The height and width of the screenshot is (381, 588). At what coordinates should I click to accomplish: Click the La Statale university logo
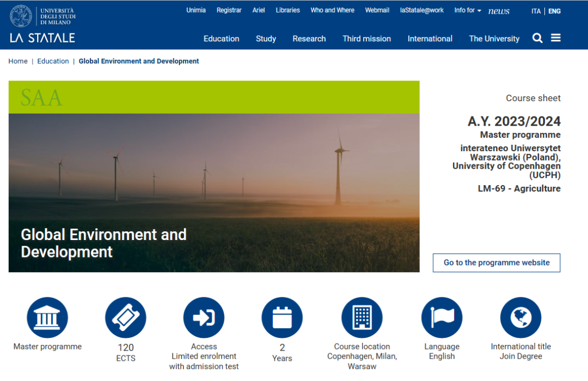point(42,24)
